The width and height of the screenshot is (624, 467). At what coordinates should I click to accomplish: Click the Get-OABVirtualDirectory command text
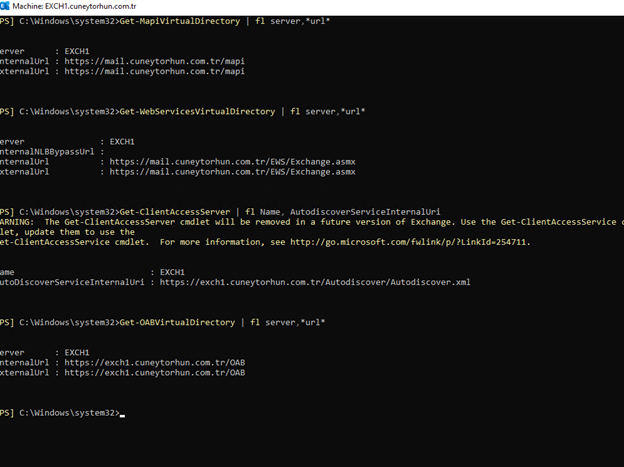[172, 322]
